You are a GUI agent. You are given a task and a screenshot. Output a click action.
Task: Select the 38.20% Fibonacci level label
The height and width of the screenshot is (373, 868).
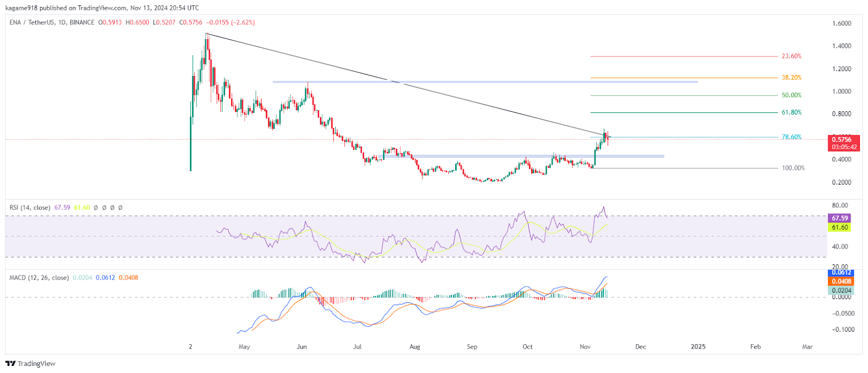click(792, 78)
